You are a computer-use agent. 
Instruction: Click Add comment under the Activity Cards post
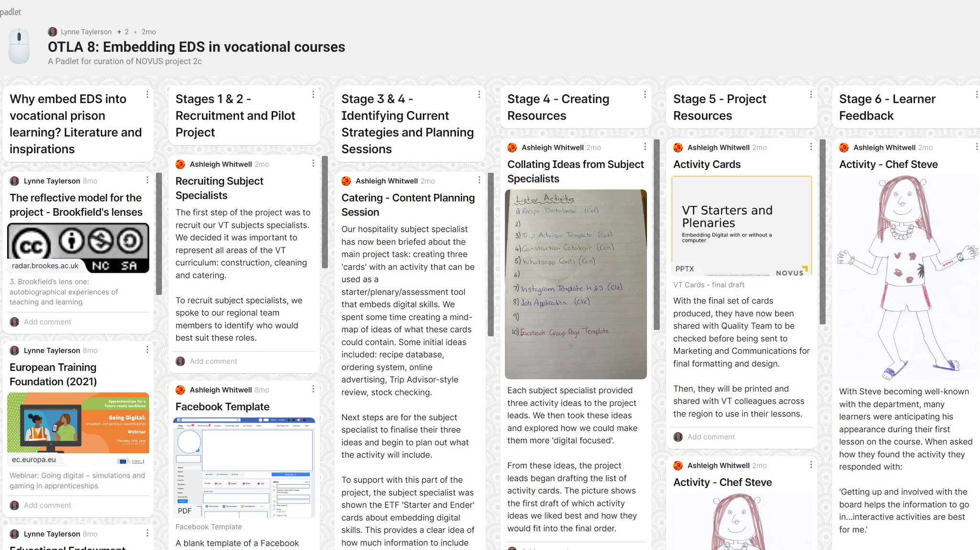tap(711, 437)
